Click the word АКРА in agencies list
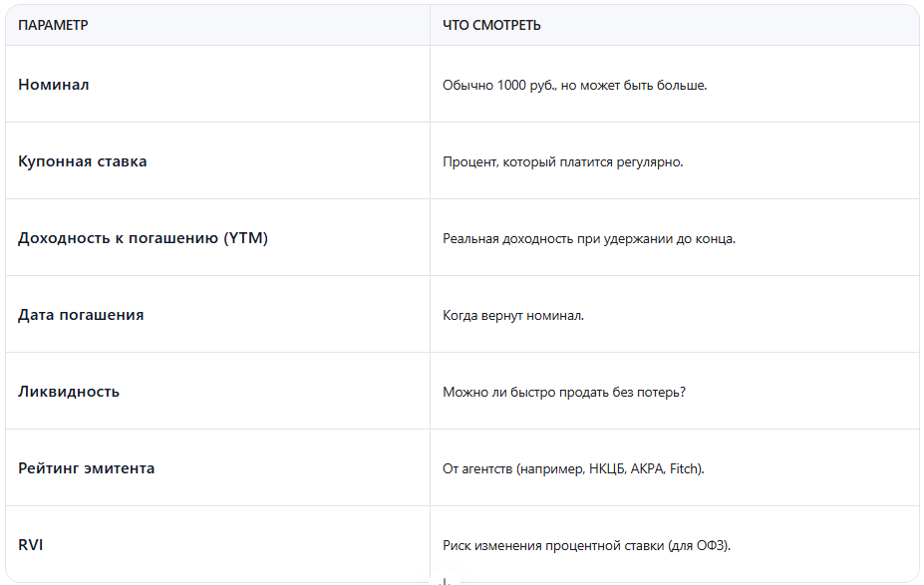 coord(646,469)
